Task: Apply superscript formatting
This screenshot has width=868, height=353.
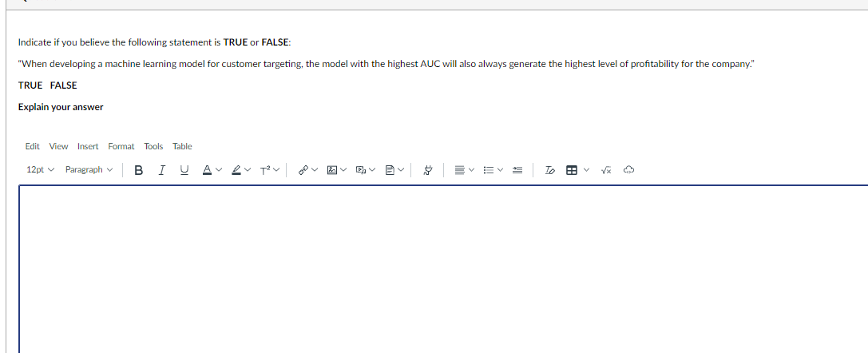Action: (x=266, y=170)
